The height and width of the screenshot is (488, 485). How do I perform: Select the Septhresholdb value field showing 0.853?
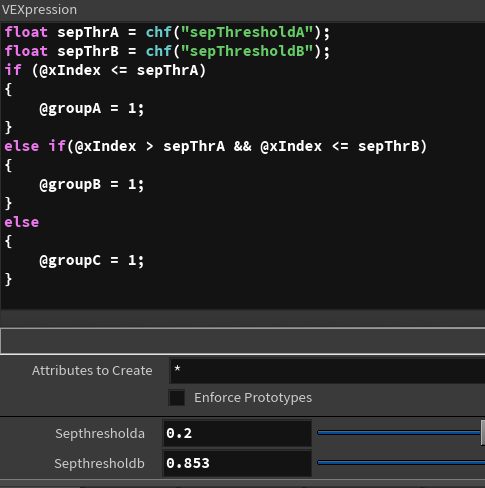point(237,463)
